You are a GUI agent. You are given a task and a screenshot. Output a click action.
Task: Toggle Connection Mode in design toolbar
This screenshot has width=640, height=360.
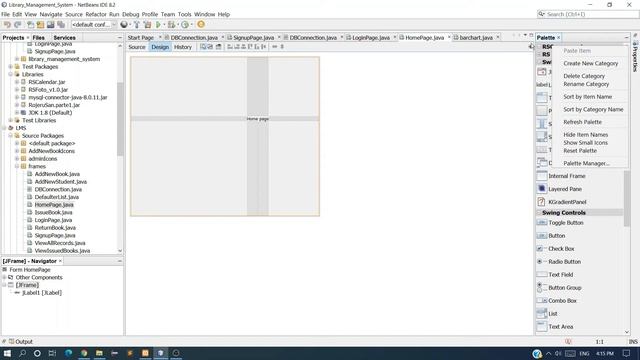pyautogui.click(x=211, y=47)
